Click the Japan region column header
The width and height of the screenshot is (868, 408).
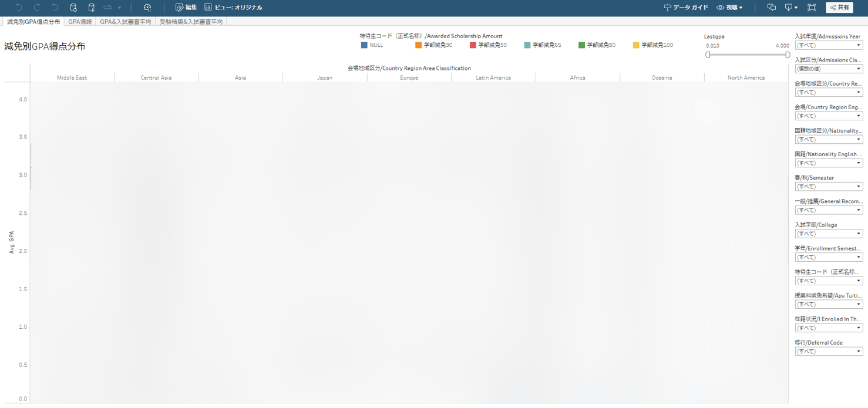(325, 77)
